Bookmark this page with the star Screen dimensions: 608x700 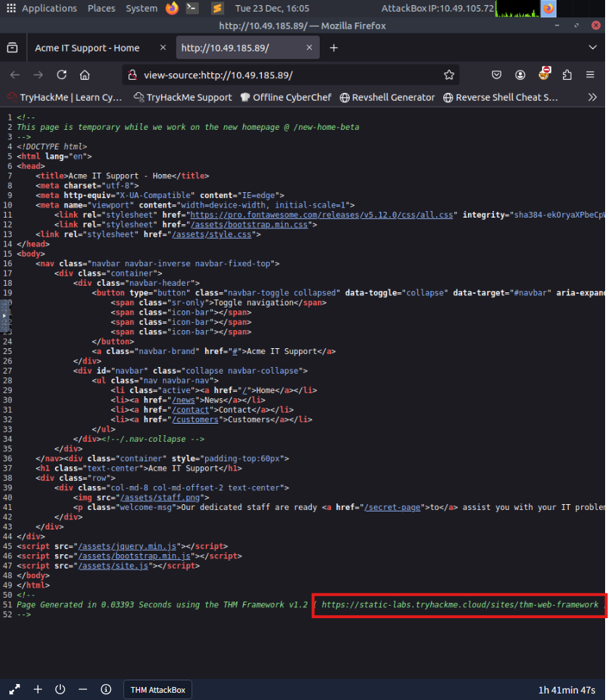(x=449, y=75)
